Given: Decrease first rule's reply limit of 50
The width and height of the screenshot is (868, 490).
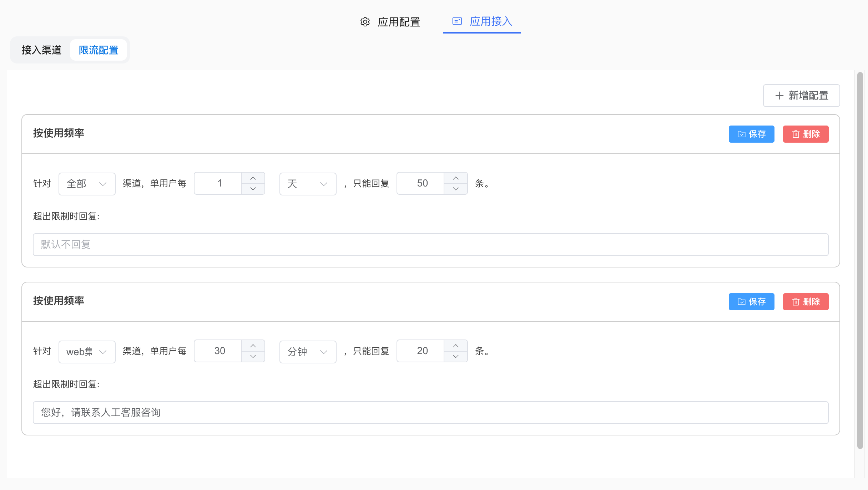Looking at the screenshot, I should [x=456, y=189].
